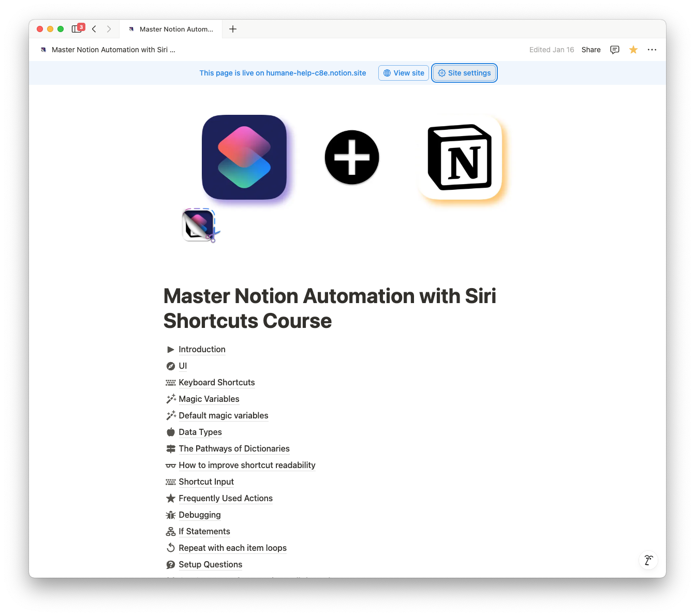Go back with the left chevron
The width and height of the screenshot is (695, 616).
click(94, 29)
